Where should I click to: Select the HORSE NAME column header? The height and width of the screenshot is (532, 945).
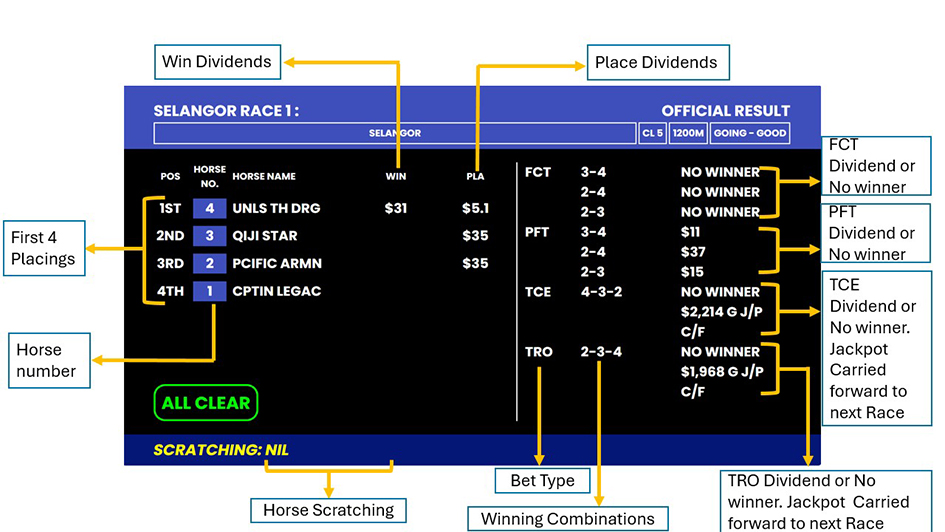[264, 177]
